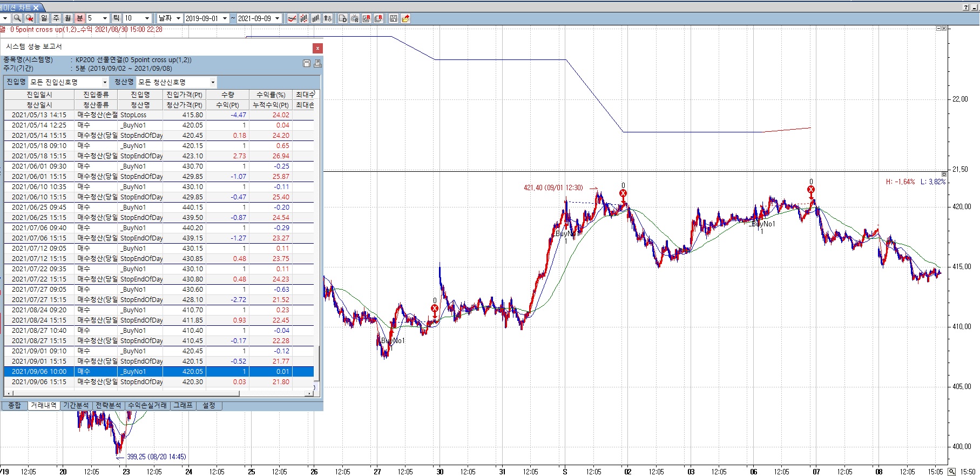Switch to the 그래프 tab

[x=183, y=405]
